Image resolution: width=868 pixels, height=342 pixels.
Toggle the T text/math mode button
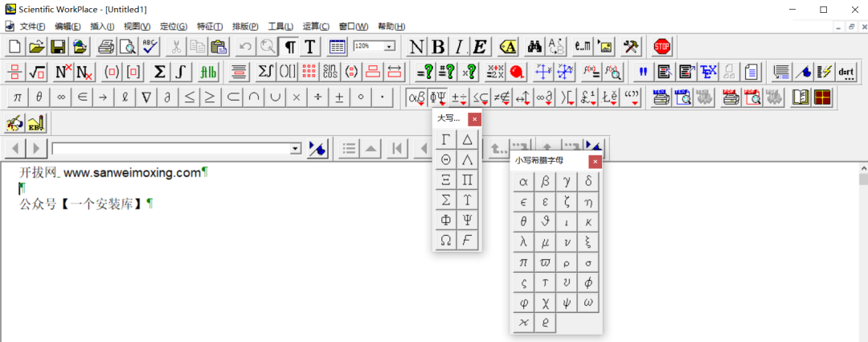[x=310, y=47]
